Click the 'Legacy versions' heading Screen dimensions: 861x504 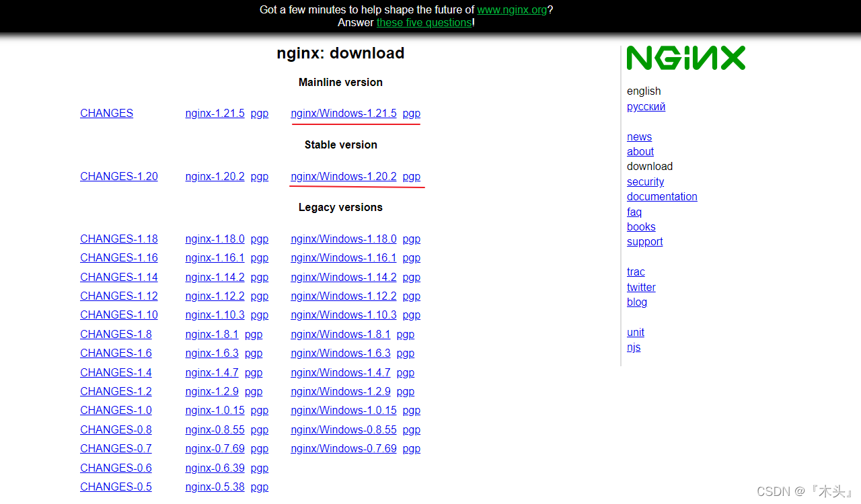[340, 207]
